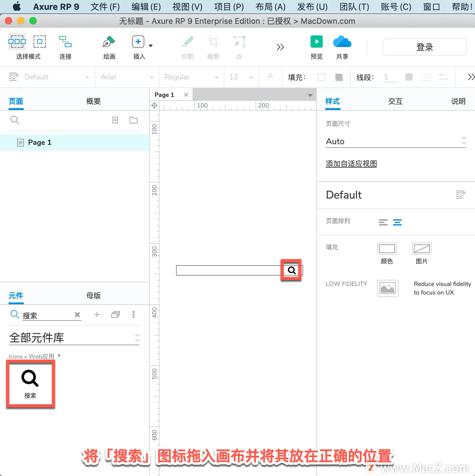Screen dimensions: 475x476
Task: Open the library options three dots
Action: click(x=134, y=314)
